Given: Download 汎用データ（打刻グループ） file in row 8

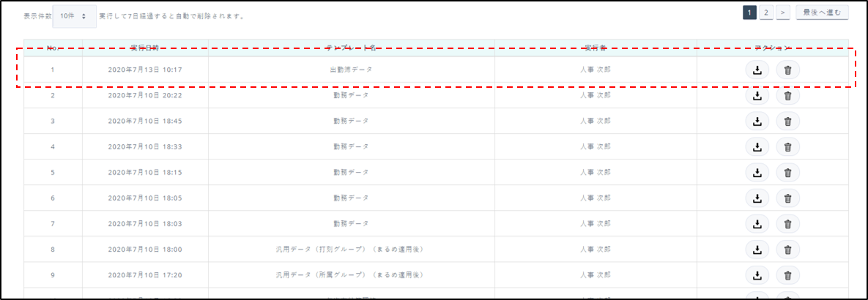Looking at the screenshot, I should (757, 250).
